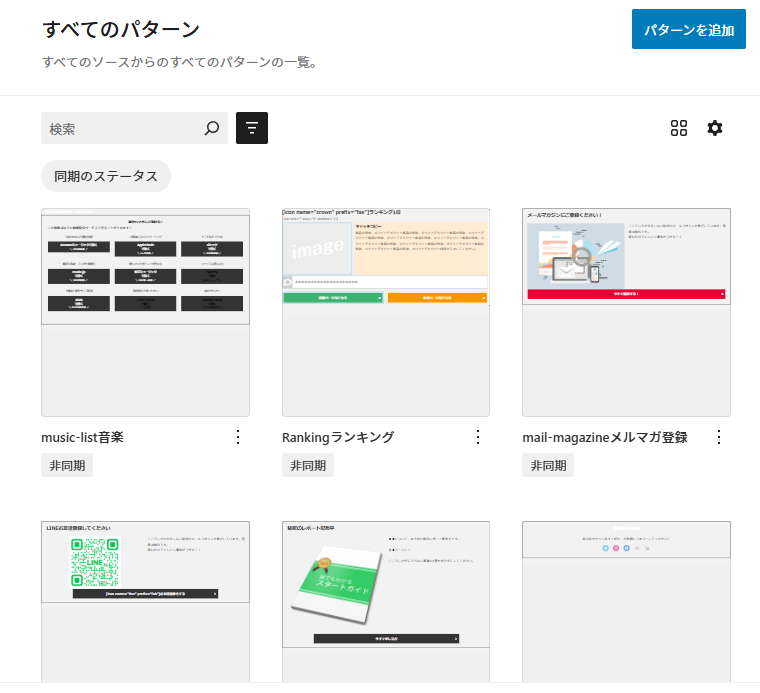Select the LINE QR code pattern thumbnail
The width and height of the screenshot is (760, 693).
145,600
